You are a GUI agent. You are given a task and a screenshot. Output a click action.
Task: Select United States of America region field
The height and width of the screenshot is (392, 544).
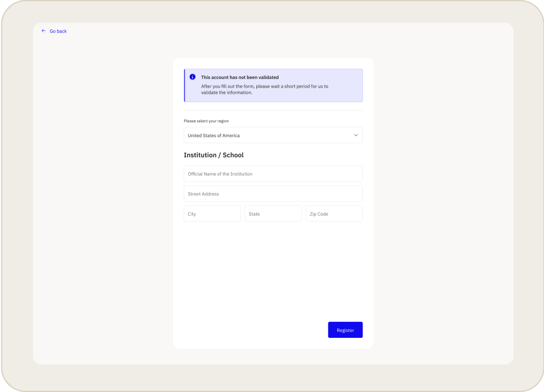(273, 135)
